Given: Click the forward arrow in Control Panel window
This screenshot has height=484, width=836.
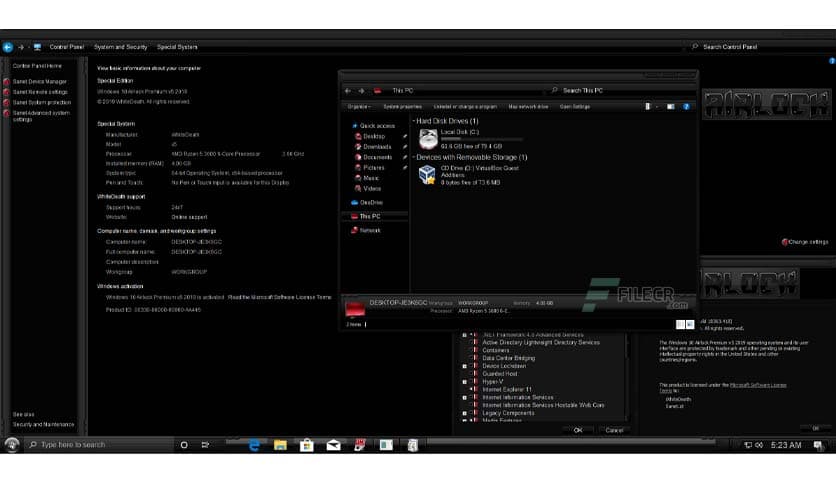Looking at the screenshot, I should click(21, 47).
